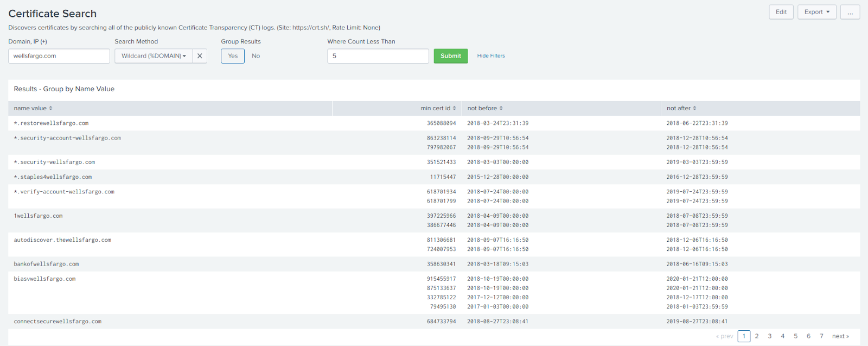Select the Certificate Search title

pyautogui.click(x=53, y=14)
